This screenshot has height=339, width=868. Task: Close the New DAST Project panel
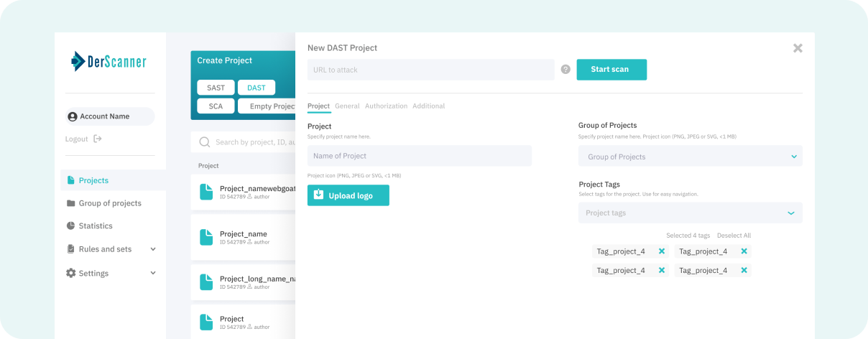coord(798,48)
